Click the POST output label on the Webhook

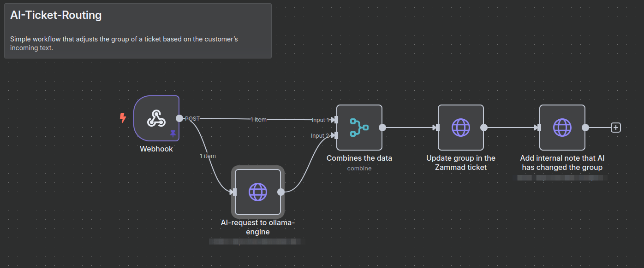pos(192,118)
